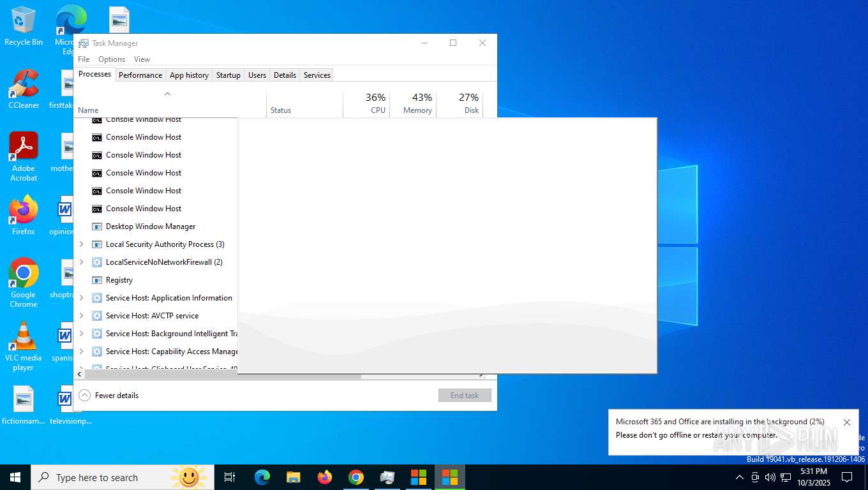The height and width of the screenshot is (490, 868).
Task: Expand Service Host: Application Information
Action: pyautogui.click(x=81, y=298)
